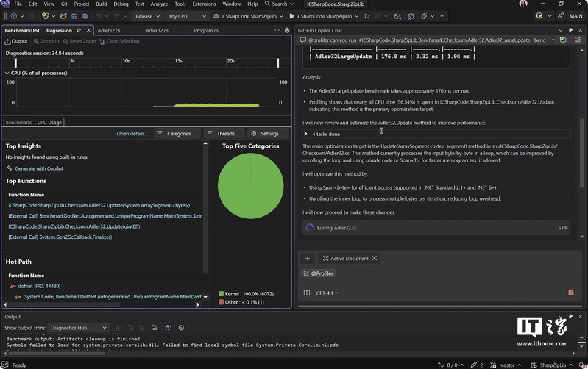This screenshot has height=369, width=588.
Task: Open the Analyze menu
Action: [159, 4]
